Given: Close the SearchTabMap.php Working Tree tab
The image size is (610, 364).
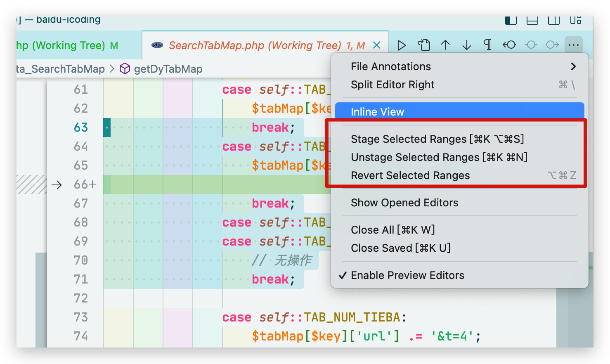Looking at the screenshot, I should [377, 45].
